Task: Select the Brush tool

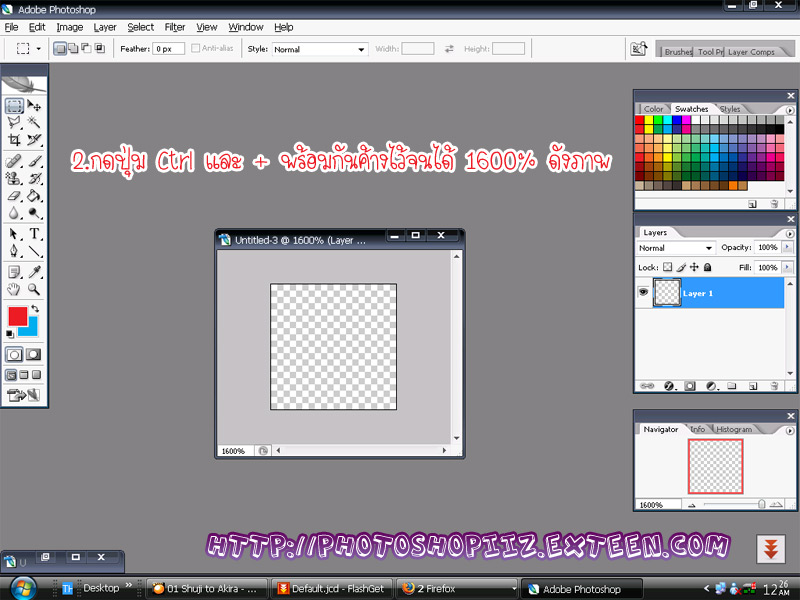Action: point(34,162)
